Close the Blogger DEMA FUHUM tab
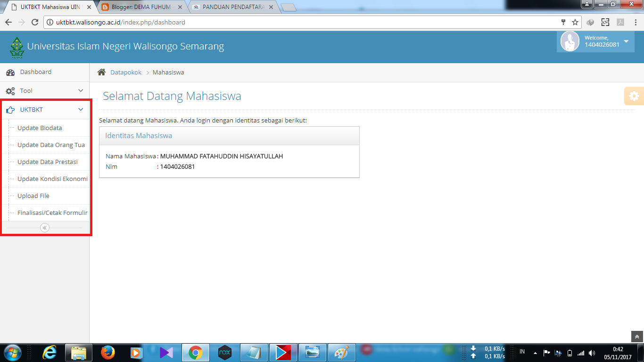Screen dimensions: 644x362 pos(180,7)
